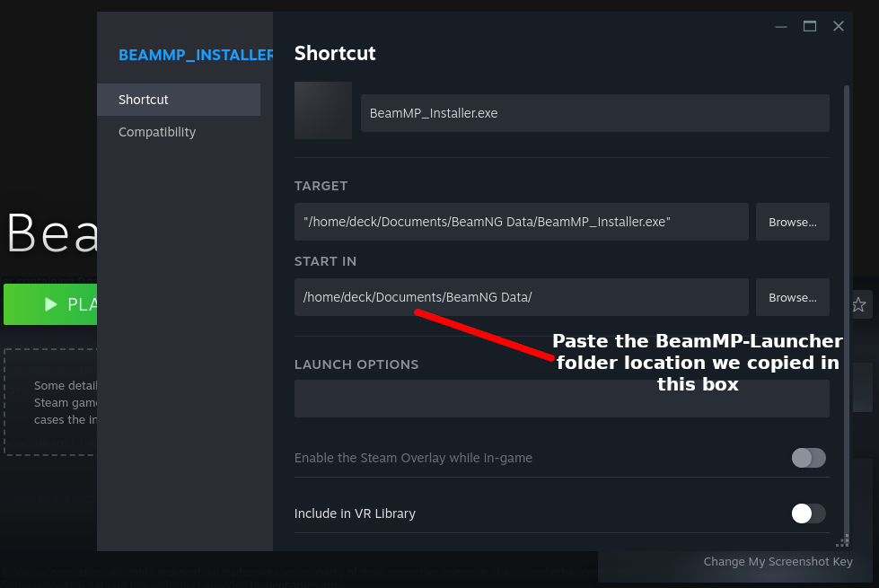
Task: Click Change My Screenshot Key link
Action: [x=778, y=562]
